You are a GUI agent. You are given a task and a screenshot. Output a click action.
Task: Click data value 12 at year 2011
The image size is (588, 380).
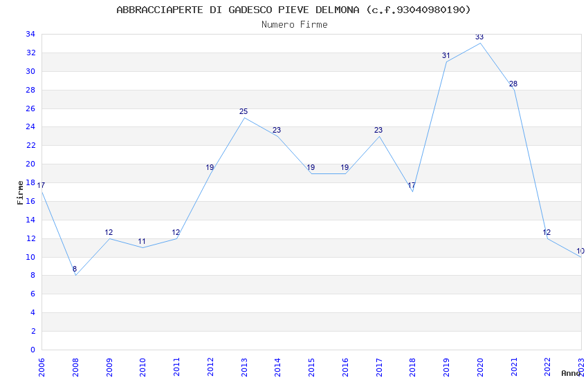(176, 233)
